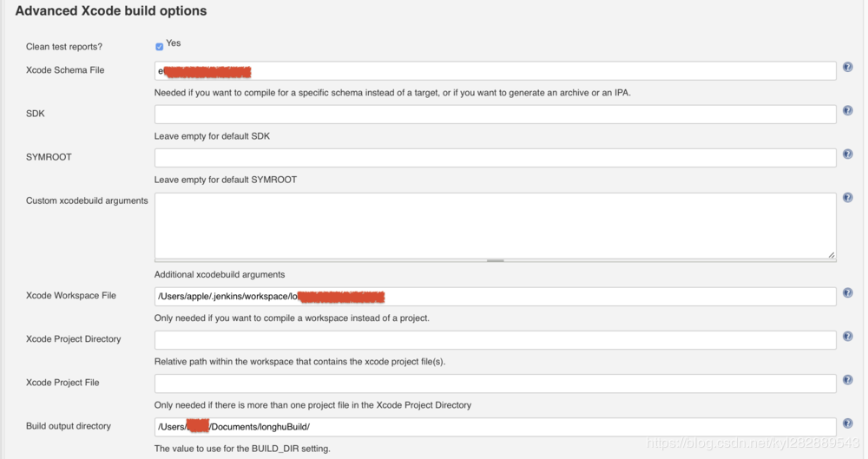The height and width of the screenshot is (459, 868).
Task: Click the Xcode Workspace File path field
Action: (496, 296)
